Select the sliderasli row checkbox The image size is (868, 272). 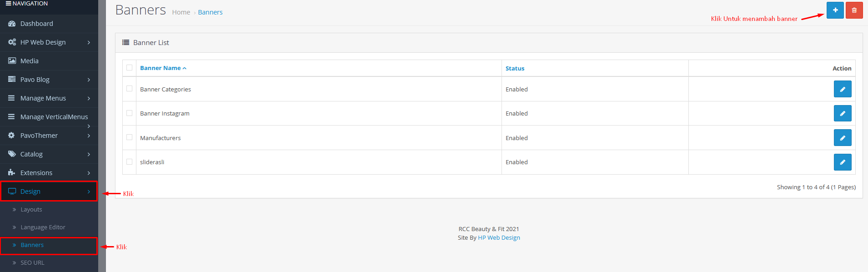(130, 161)
